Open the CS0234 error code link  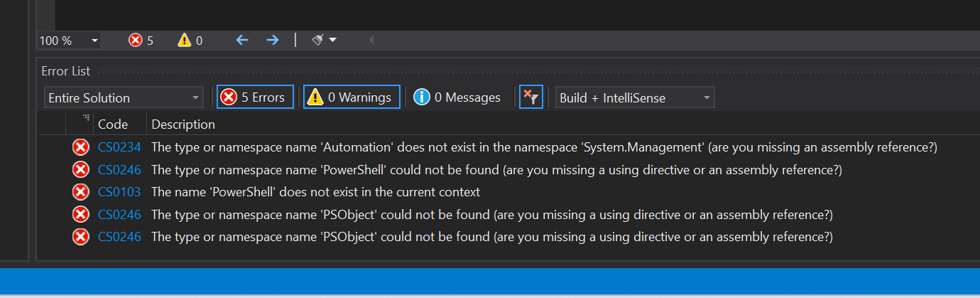point(119,148)
